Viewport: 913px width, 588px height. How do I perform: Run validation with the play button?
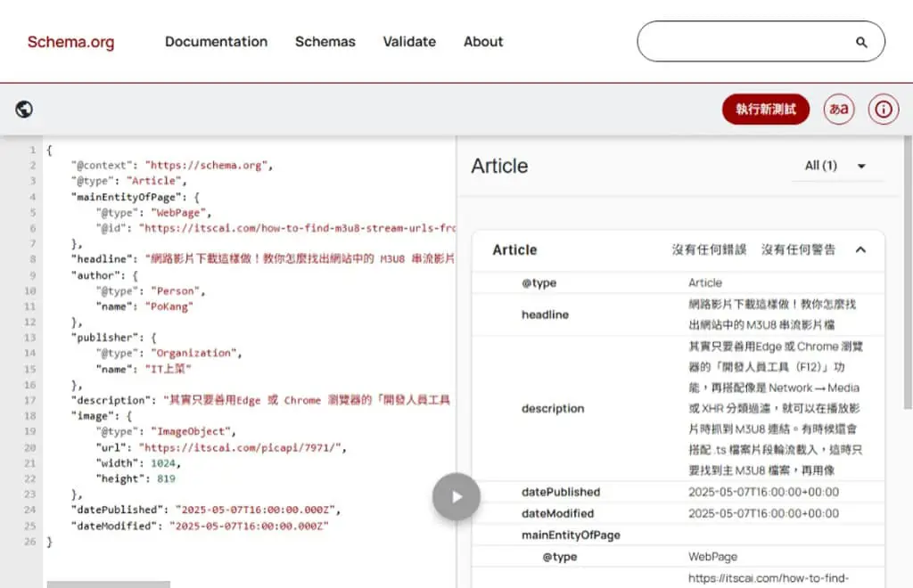456,497
